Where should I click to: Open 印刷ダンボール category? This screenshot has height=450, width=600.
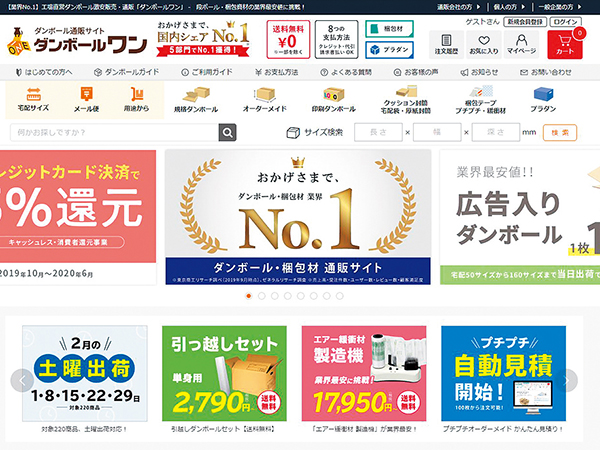[334, 100]
